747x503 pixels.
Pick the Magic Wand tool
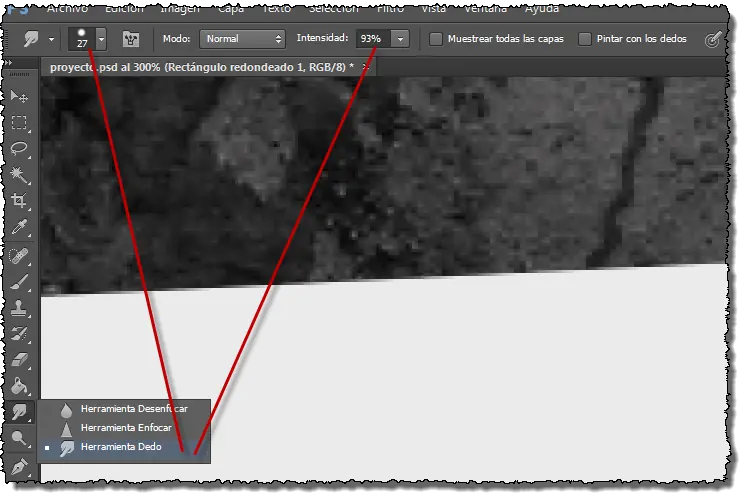click(x=19, y=175)
